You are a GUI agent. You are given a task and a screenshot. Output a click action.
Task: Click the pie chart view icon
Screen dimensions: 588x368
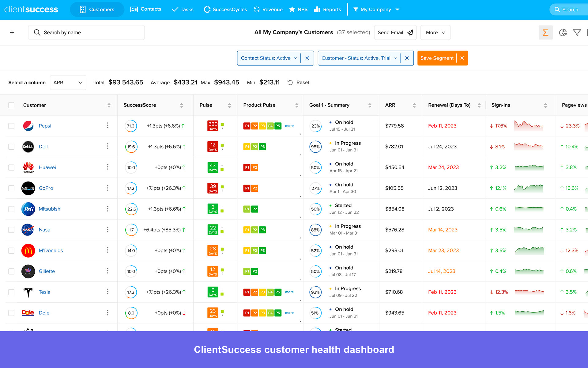563,32
